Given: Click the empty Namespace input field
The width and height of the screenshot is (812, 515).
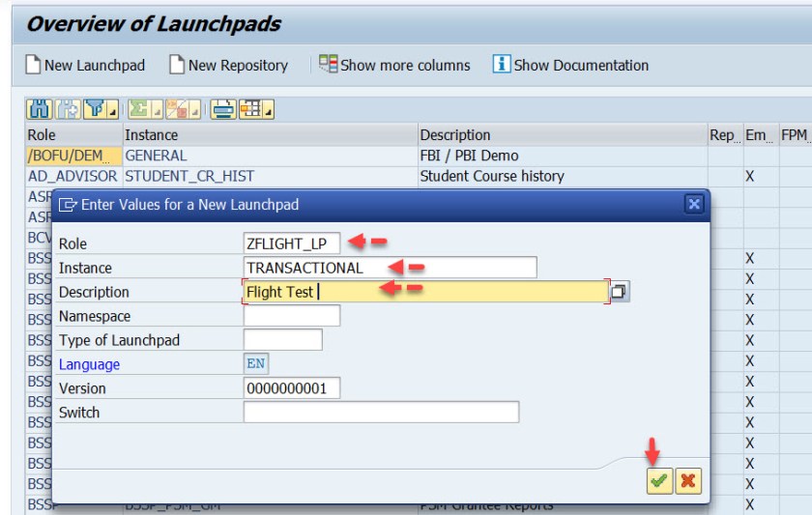Looking at the screenshot, I should pyautogui.click(x=292, y=316).
